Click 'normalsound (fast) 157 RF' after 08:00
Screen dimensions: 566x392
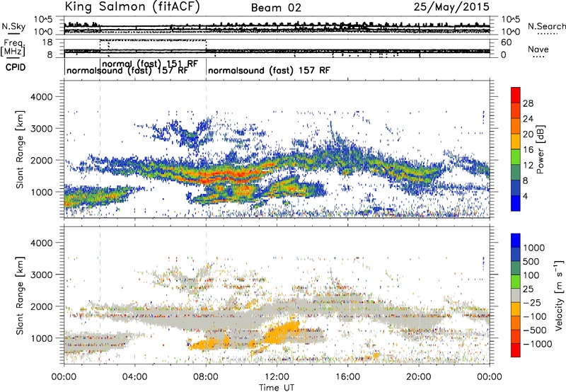pyautogui.click(x=269, y=70)
